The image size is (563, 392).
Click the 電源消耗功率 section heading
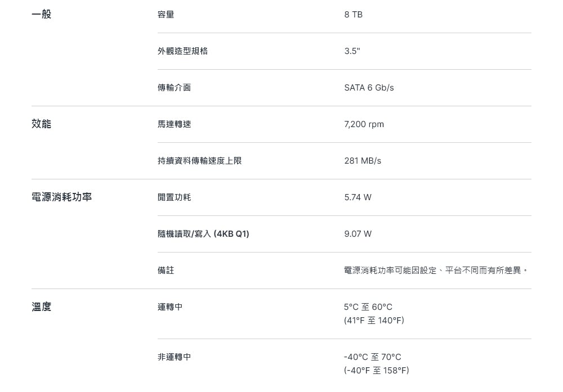tap(62, 197)
